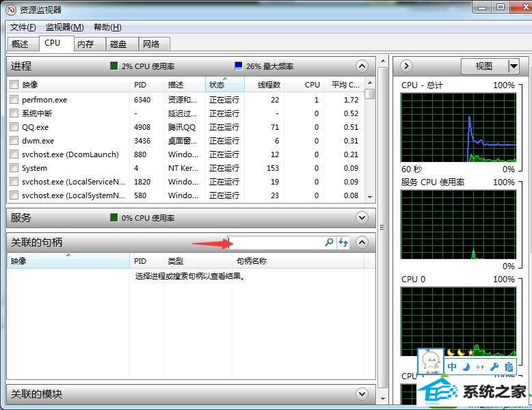The image size is (532, 410).
Task: Switch to the 网络 tab
Action: click(155, 44)
